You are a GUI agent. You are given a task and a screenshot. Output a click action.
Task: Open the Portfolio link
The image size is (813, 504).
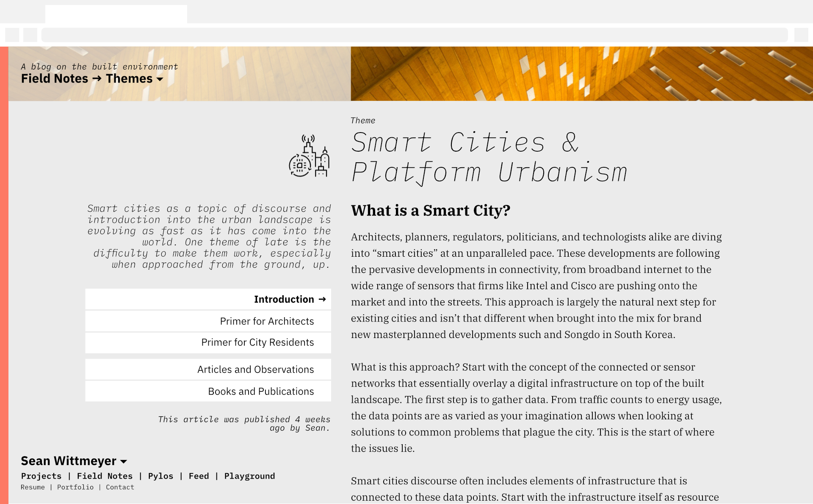75,487
